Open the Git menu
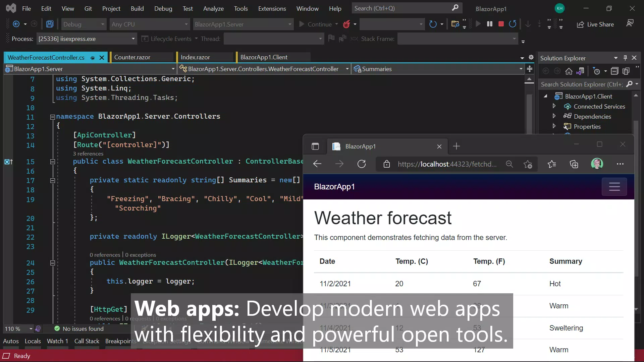The height and width of the screenshot is (362, 644). pyautogui.click(x=88, y=8)
